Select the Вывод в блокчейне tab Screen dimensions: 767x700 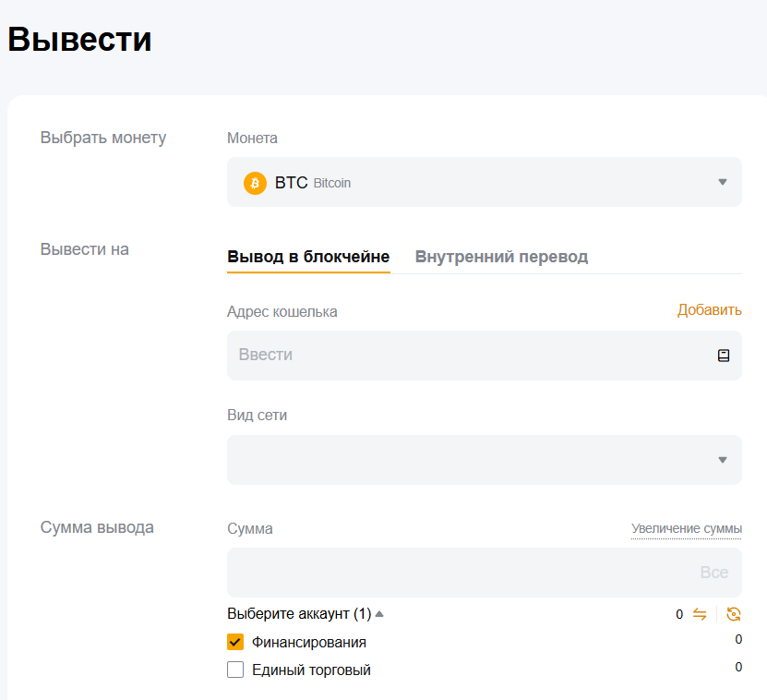click(x=308, y=257)
